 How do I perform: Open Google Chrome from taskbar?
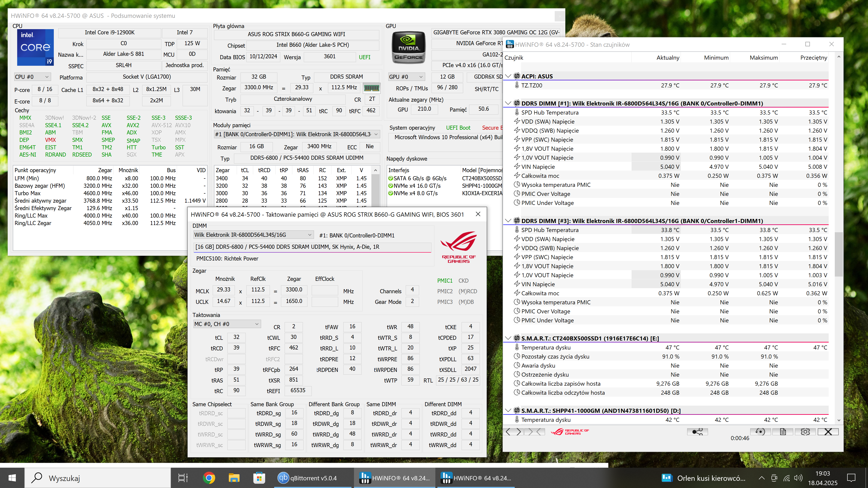[x=209, y=478]
